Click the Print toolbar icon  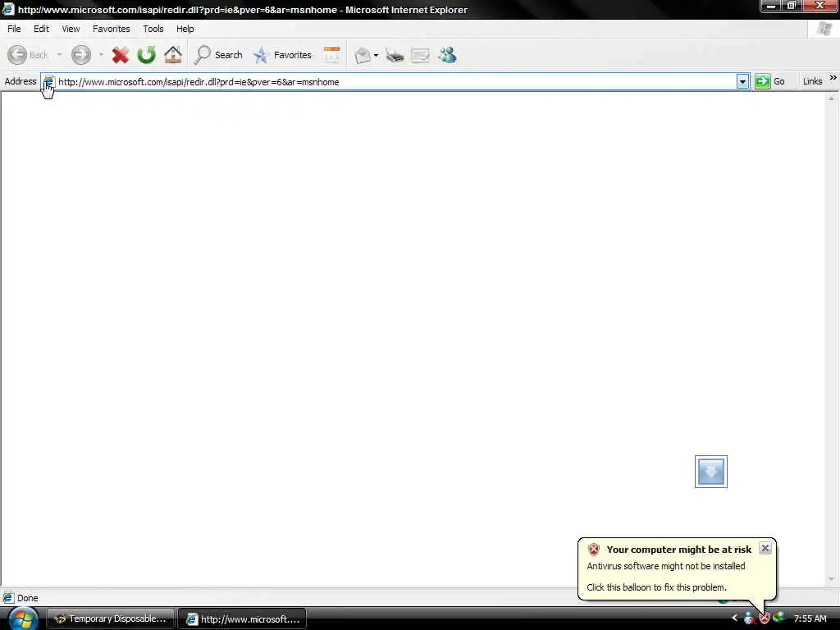coord(395,55)
